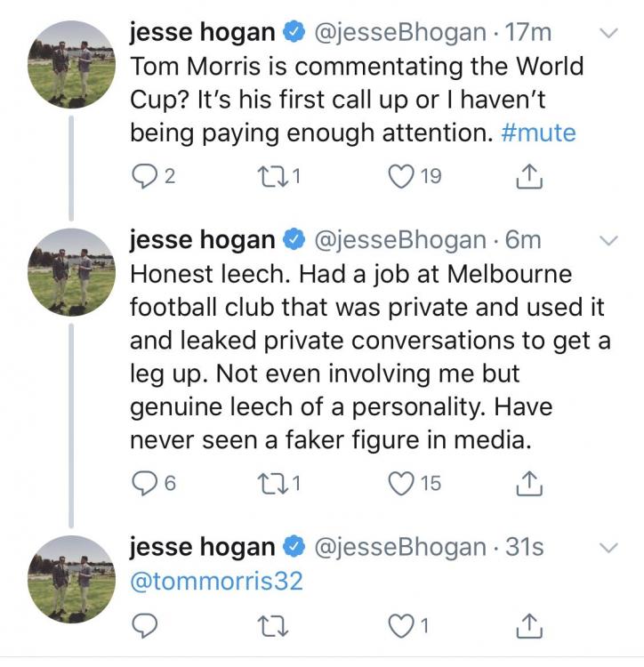Screen dimensions: 644x667
Task: Share the first tweet posted 17m ago
Action: 530,176
